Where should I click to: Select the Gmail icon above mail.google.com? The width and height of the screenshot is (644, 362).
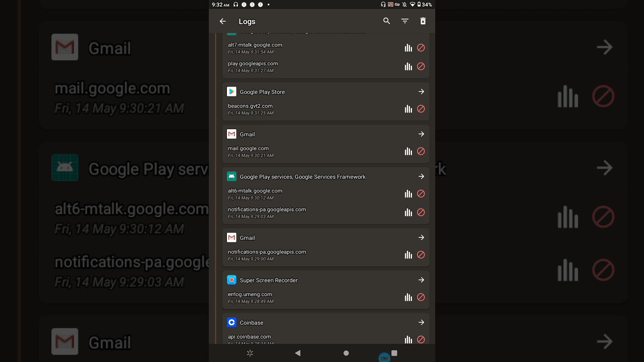(x=231, y=134)
